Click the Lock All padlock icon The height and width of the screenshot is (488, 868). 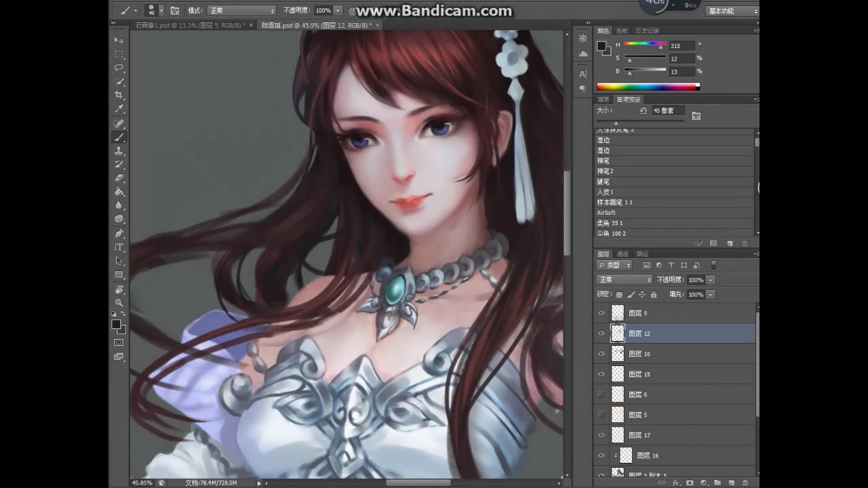[654, 295]
